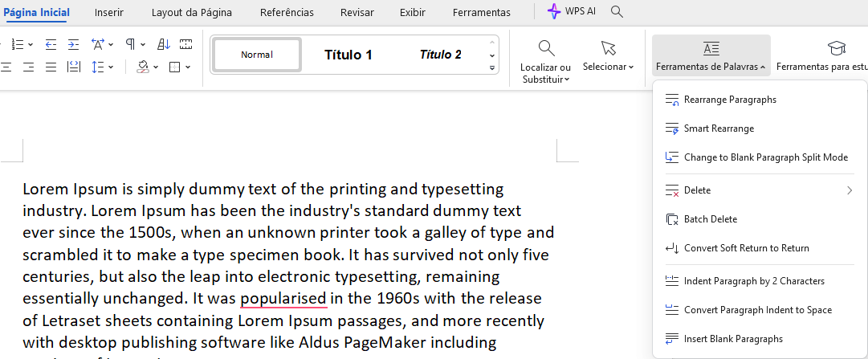
Task: Switch to the Inserir tab
Action: (109, 12)
